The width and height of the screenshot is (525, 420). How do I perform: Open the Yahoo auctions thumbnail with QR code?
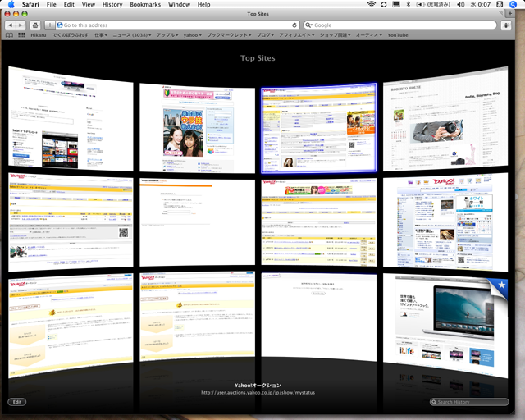click(71, 222)
